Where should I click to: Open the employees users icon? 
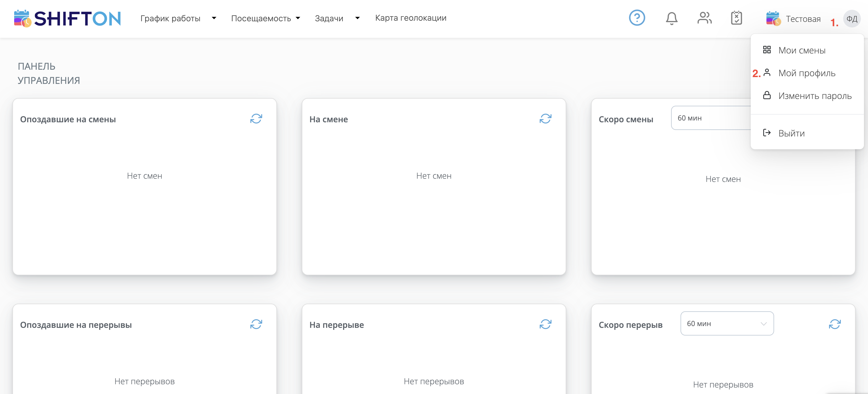[704, 18]
